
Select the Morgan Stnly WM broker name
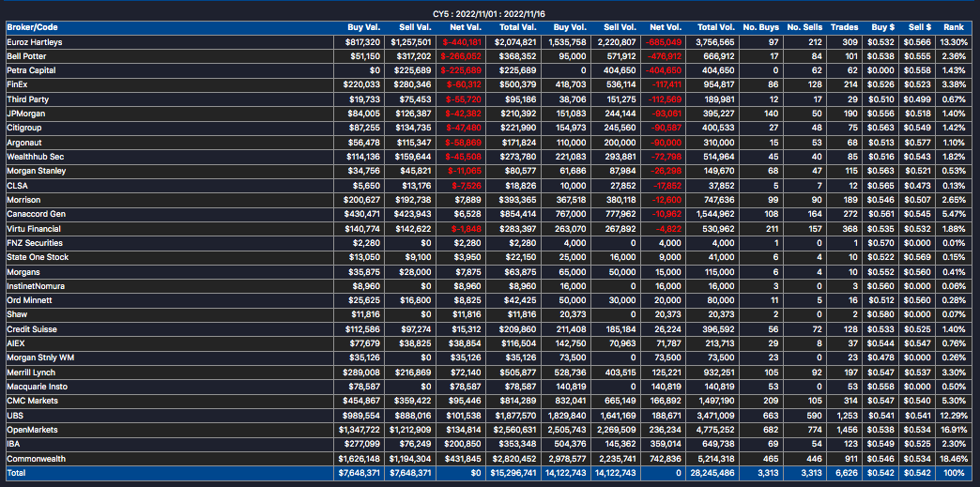[40, 358]
